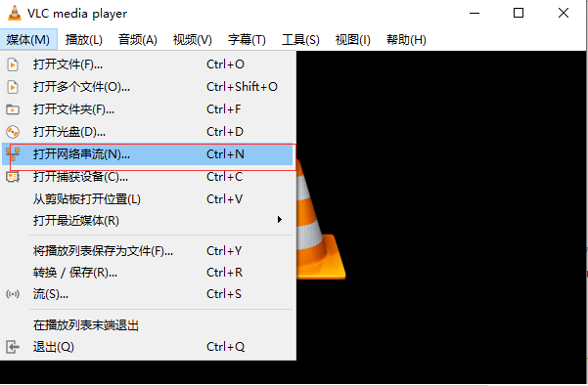Image resolution: width=588 pixels, height=386 pixels.
Task: Open the 视图(I) menu
Action: (353, 40)
